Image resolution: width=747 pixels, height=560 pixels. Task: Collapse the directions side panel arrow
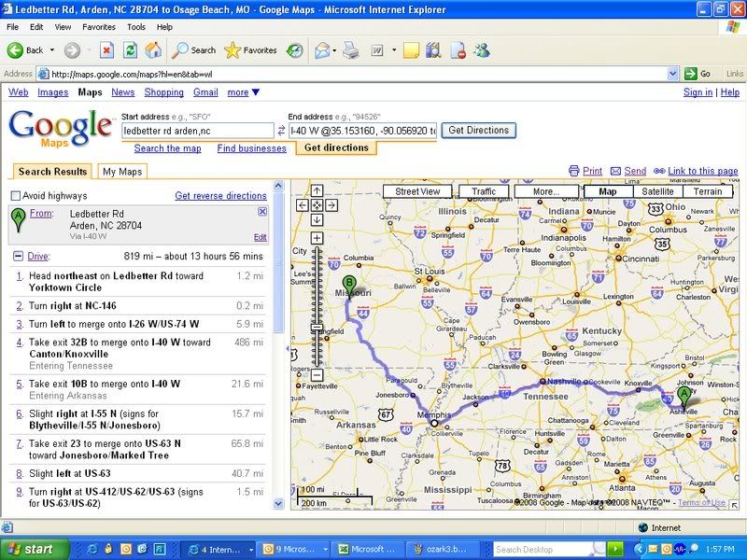288,349
